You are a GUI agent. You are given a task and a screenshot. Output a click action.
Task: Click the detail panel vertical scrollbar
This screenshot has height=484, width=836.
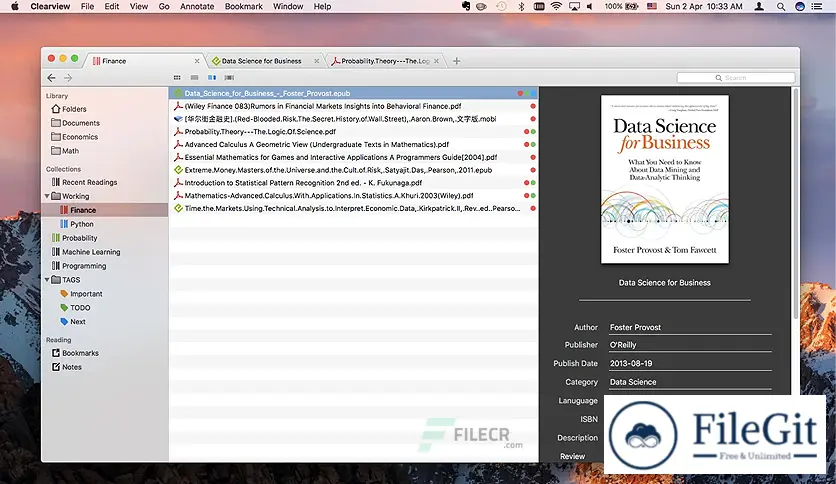point(795,204)
